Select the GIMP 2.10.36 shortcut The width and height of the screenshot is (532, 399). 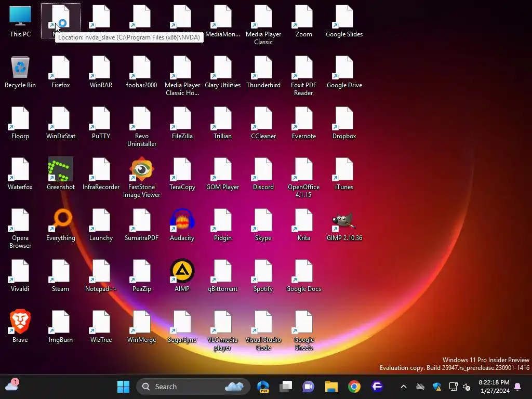[x=344, y=225]
